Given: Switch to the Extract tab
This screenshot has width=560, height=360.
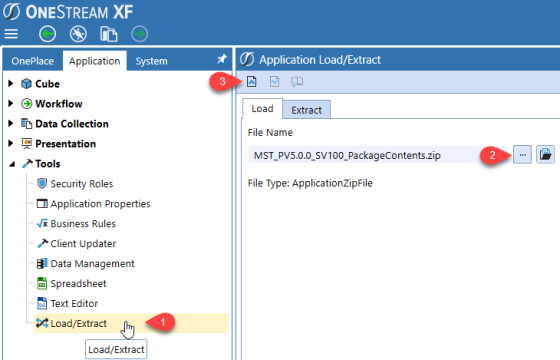Looking at the screenshot, I should coord(306,110).
